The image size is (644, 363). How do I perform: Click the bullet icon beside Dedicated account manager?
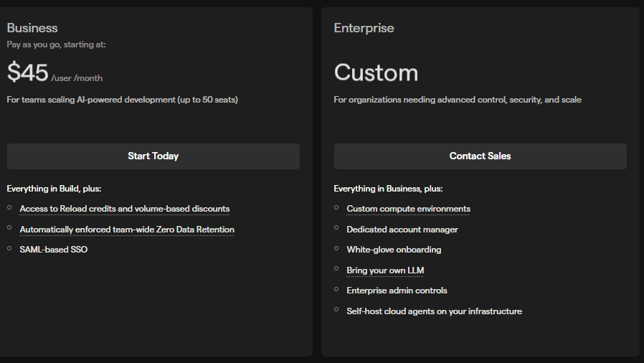[x=336, y=228]
